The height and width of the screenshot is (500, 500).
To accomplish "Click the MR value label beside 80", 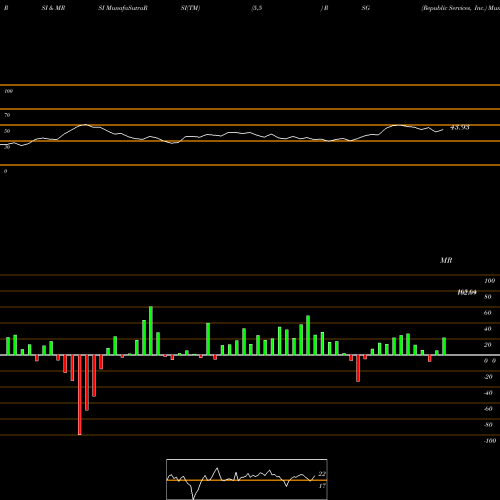I will tap(467, 292).
